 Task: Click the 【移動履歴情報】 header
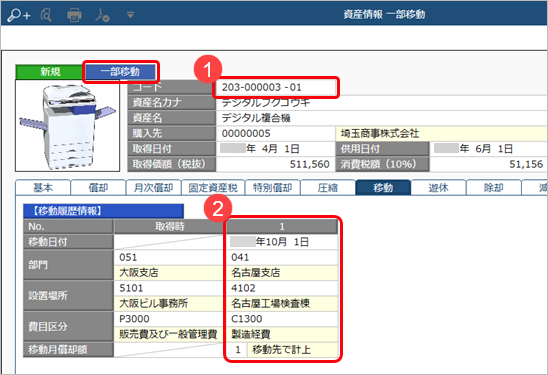click(103, 211)
